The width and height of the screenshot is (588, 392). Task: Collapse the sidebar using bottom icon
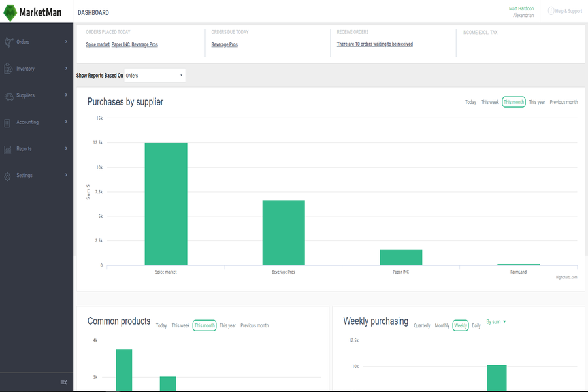pyautogui.click(x=63, y=382)
